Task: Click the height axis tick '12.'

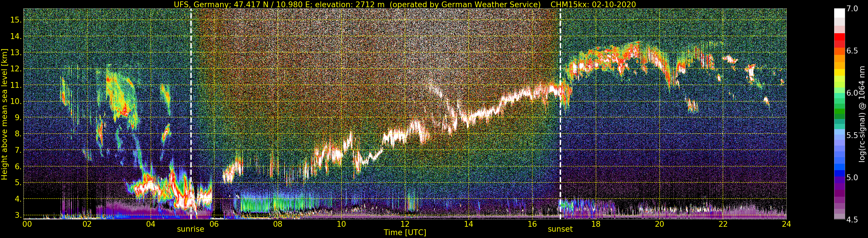Action: coord(16,69)
